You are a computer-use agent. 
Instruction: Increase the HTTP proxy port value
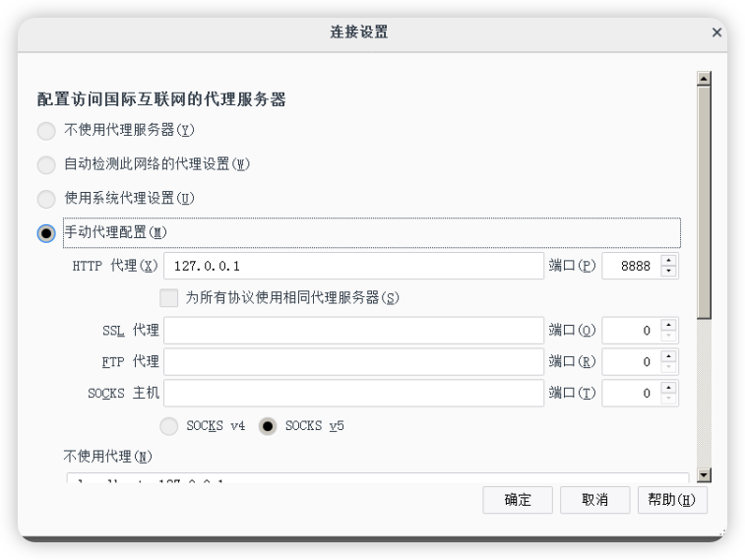click(x=668, y=260)
